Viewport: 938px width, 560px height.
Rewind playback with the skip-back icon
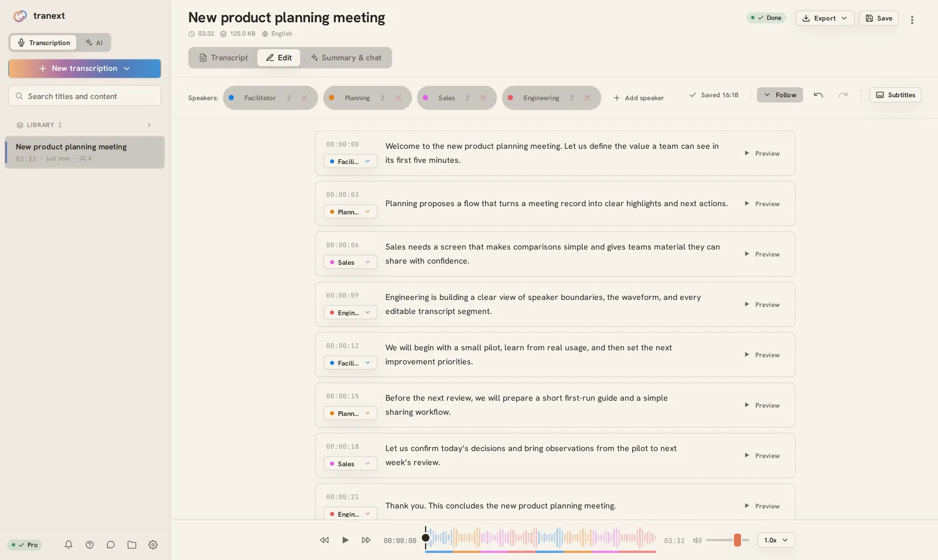coord(324,540)
